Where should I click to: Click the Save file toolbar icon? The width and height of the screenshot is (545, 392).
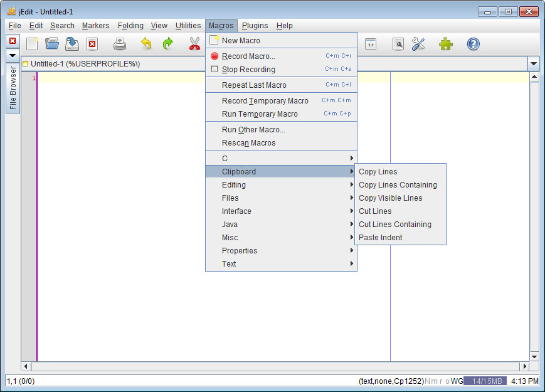[72, 44]
